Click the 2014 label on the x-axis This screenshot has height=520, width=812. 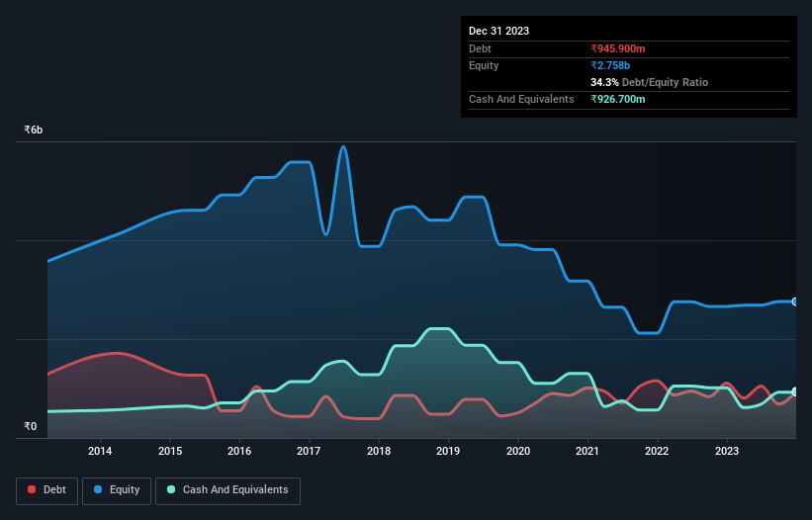100,452
